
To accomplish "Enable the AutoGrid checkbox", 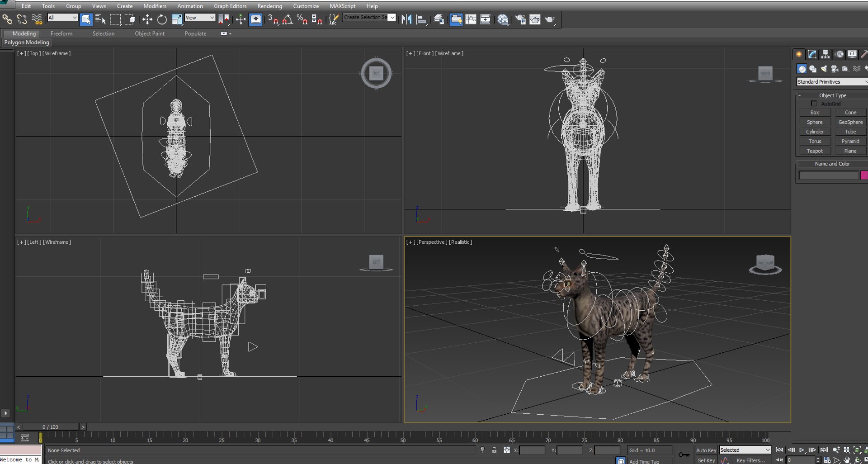I will [x=814, y=104].
